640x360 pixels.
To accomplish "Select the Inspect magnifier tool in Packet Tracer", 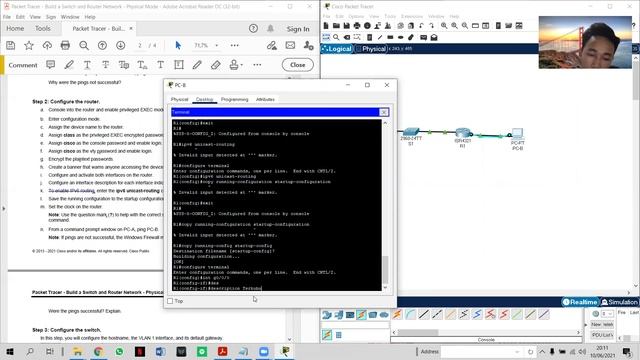I will point(336,37).
